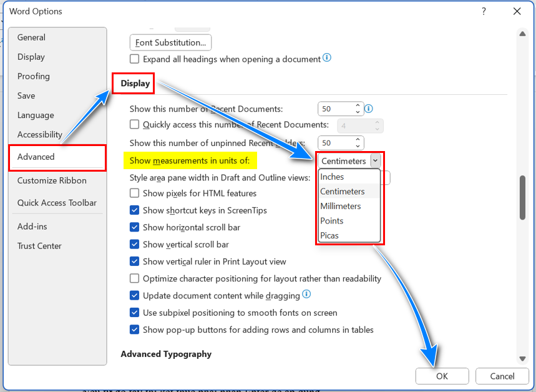This screenshot has height=392, width=536.
Task: Select the Advanced options category
Action: [x=57, y=157]
